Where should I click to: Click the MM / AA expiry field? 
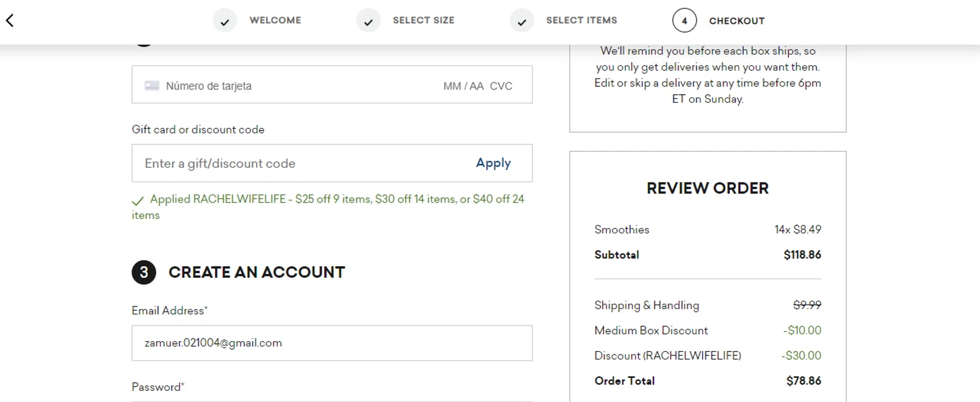(463, 86)
